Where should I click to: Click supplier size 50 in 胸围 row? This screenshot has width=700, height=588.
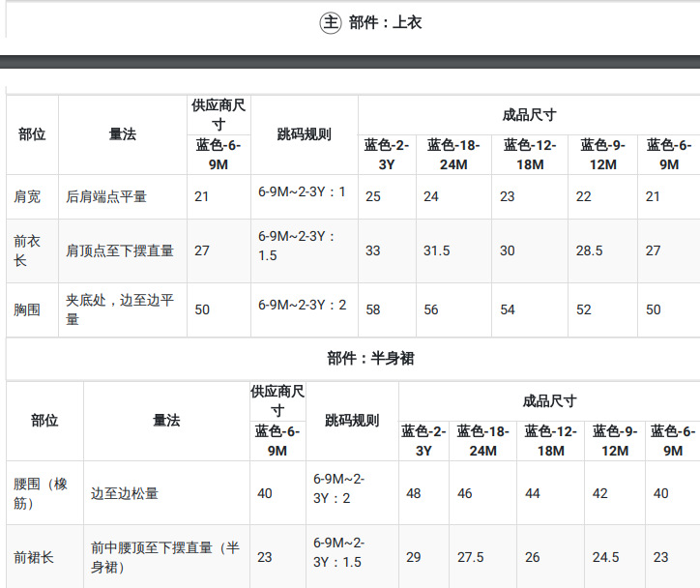pyautogui.click(x=202, y=309)
